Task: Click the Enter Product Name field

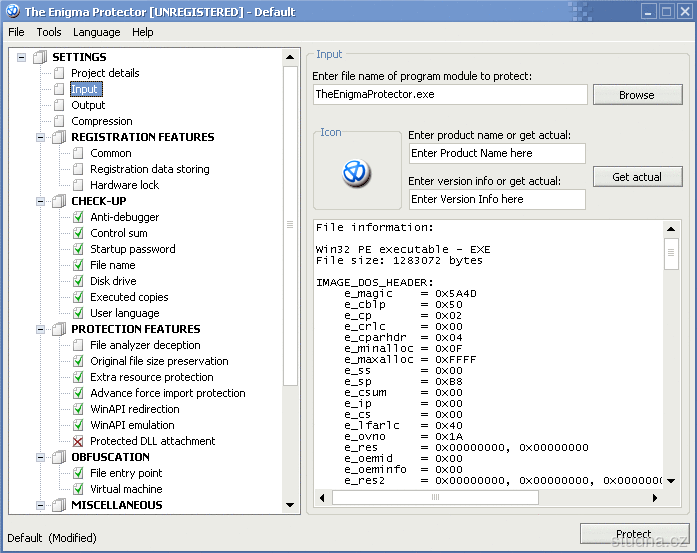Action: pos(497,153)
